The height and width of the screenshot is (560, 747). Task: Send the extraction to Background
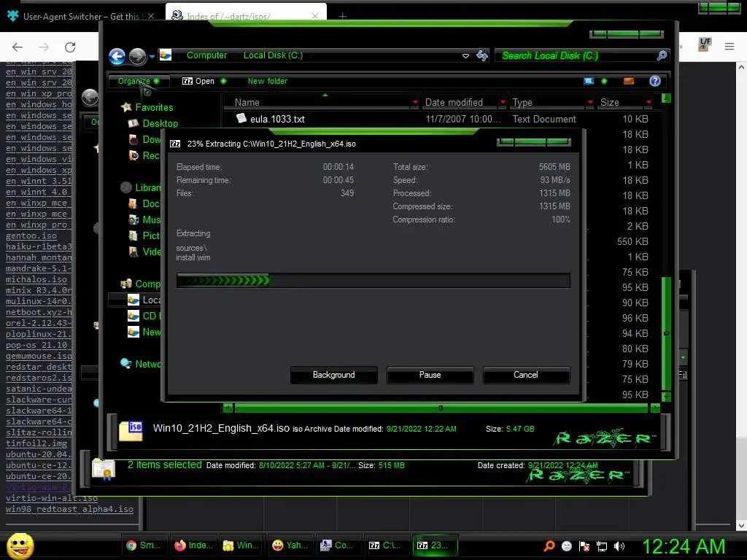333,375
